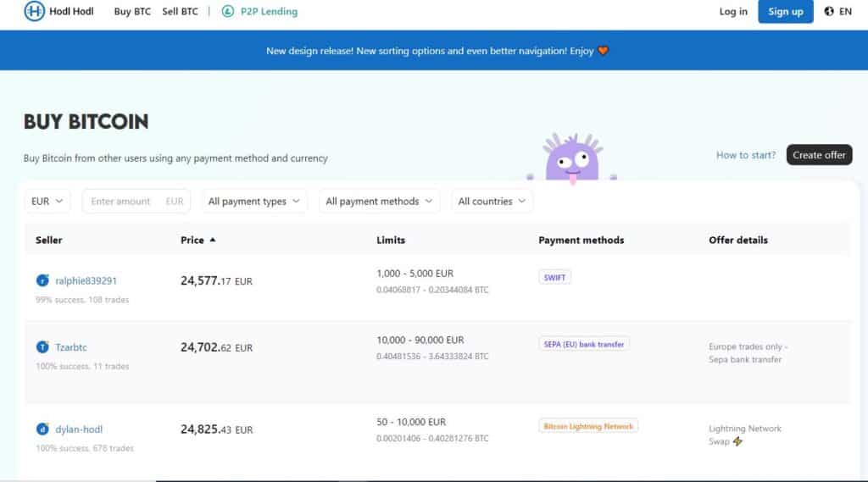Open the P2P Lending clock icon
The width and height of the screenshot is (868, 482).
point(227,11)
